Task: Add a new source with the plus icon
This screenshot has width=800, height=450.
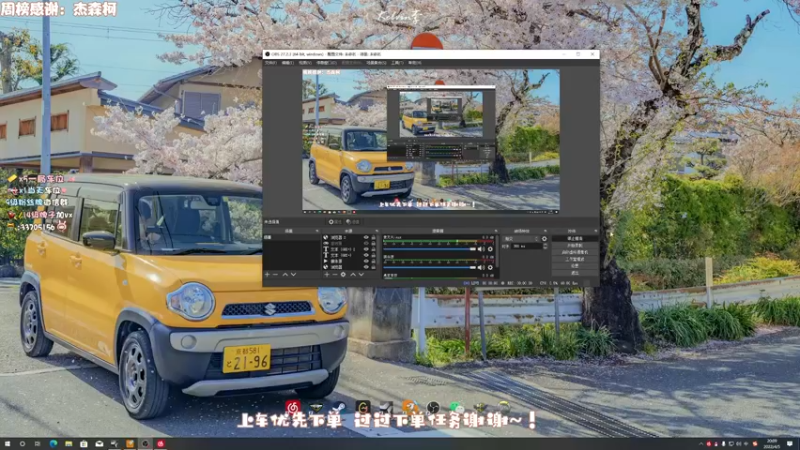Action: tap(327, 274)
